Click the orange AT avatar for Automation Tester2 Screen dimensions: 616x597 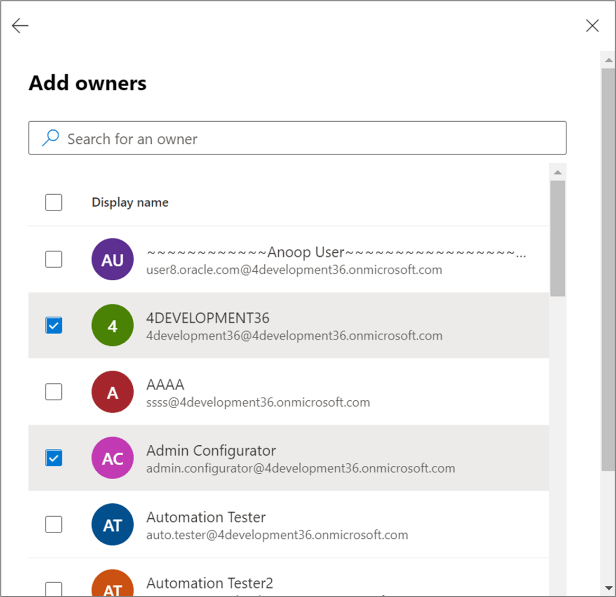point(112,583)
